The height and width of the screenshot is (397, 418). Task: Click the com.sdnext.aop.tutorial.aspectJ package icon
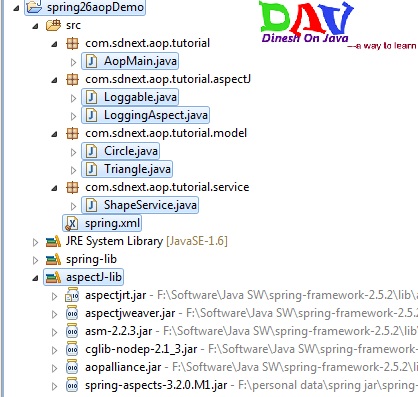(x=72, y=79)
